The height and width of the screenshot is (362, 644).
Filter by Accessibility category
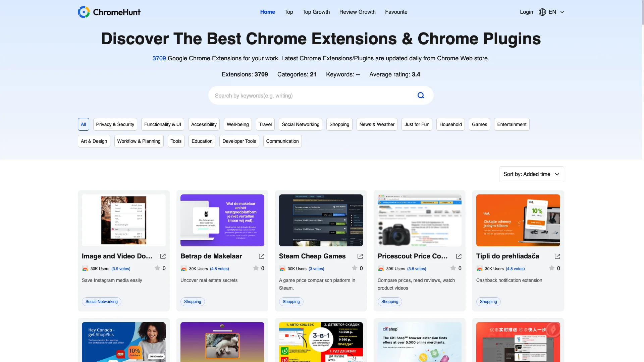click(204, 124)
